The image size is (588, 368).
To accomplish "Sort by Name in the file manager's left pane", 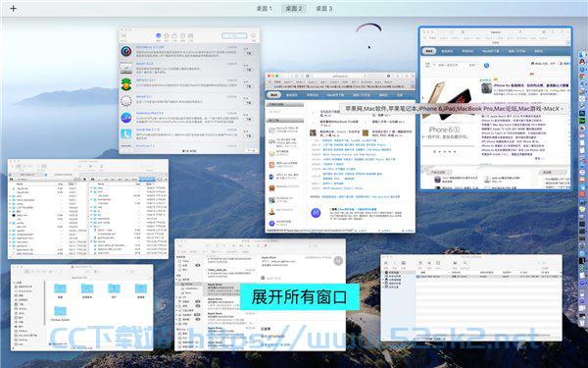I will pos(20,184).
